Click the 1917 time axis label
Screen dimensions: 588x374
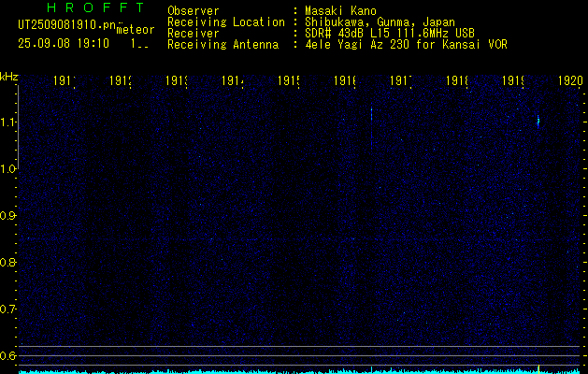click(x=400, y=80)
